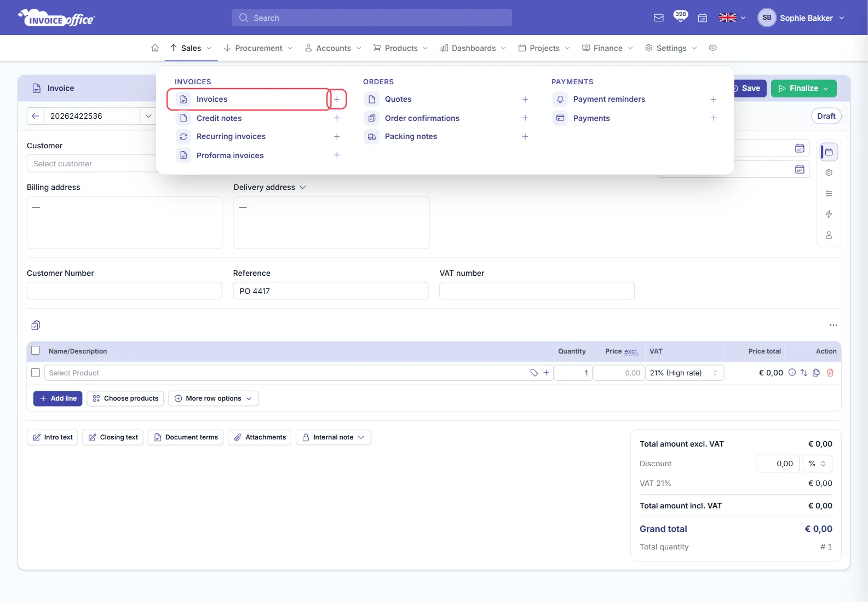Focus the top Search field
Screen dimensions: 868x602
(372, 18)
